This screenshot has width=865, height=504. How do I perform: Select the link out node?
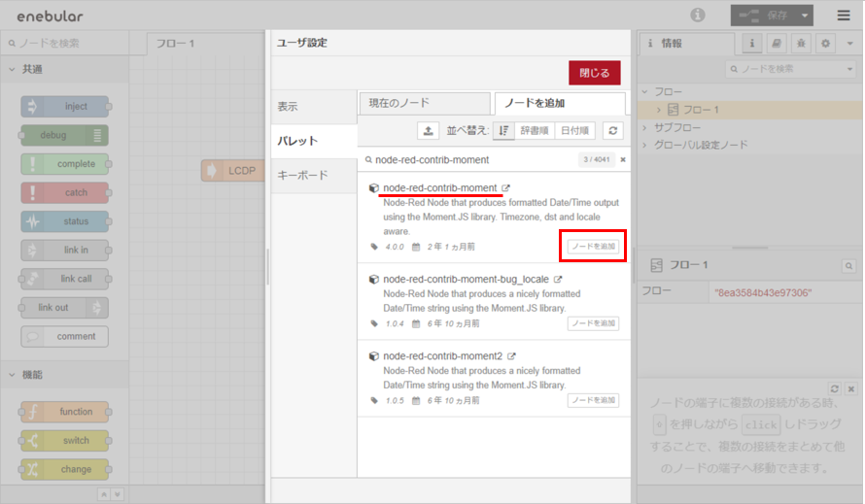pyautogui.click(x=65, y=307)
